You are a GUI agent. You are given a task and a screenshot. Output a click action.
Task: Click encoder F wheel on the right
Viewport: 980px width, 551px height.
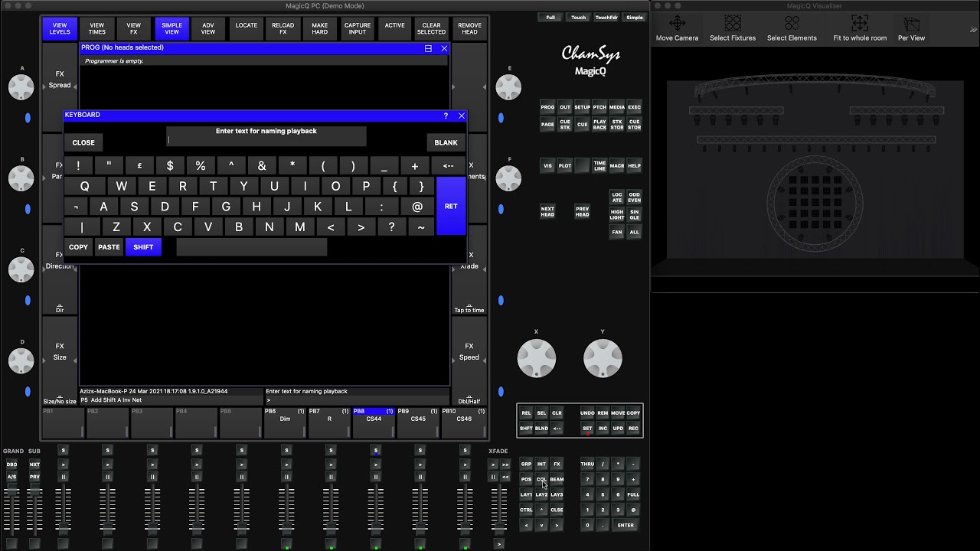click(x=508, y=178)
